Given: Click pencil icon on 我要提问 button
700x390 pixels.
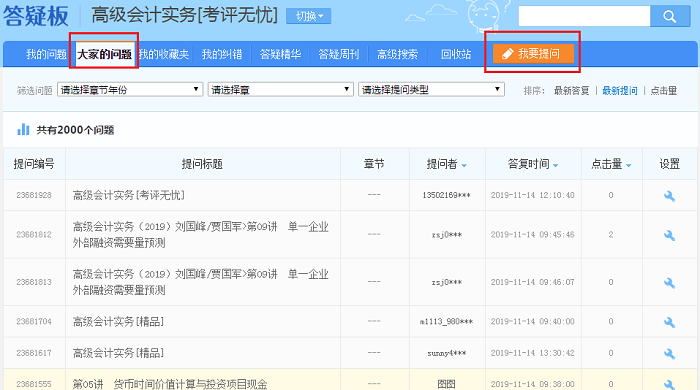Looking at the screenshot, I should point(507,54).
